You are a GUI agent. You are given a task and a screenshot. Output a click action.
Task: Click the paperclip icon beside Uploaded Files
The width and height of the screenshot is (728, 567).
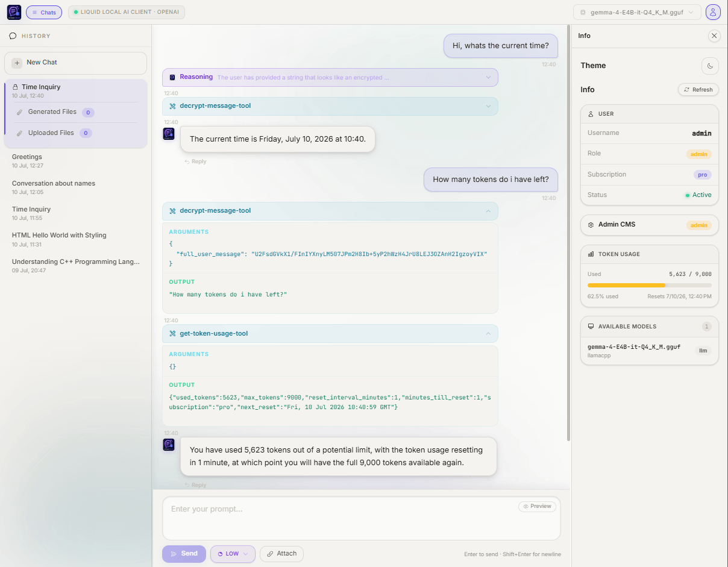tap(20, 133)
